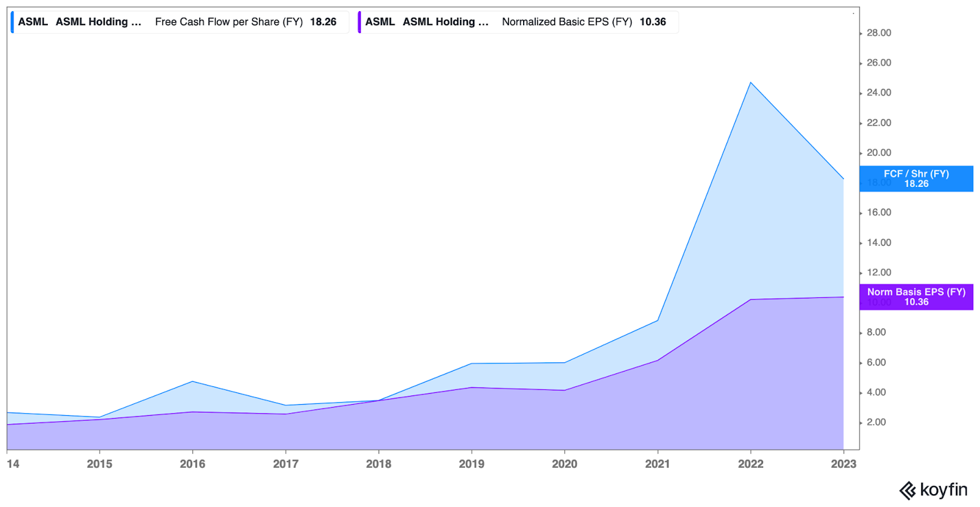Viewport: 980px width, 507px height.
Task: Click the 2017 x-axis label
Action: 285,464
